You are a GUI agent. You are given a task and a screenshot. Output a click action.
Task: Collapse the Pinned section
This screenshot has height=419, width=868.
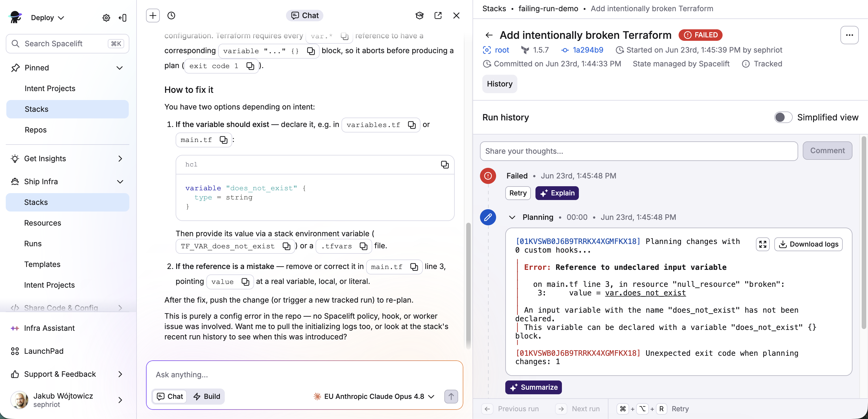point(120,68)
